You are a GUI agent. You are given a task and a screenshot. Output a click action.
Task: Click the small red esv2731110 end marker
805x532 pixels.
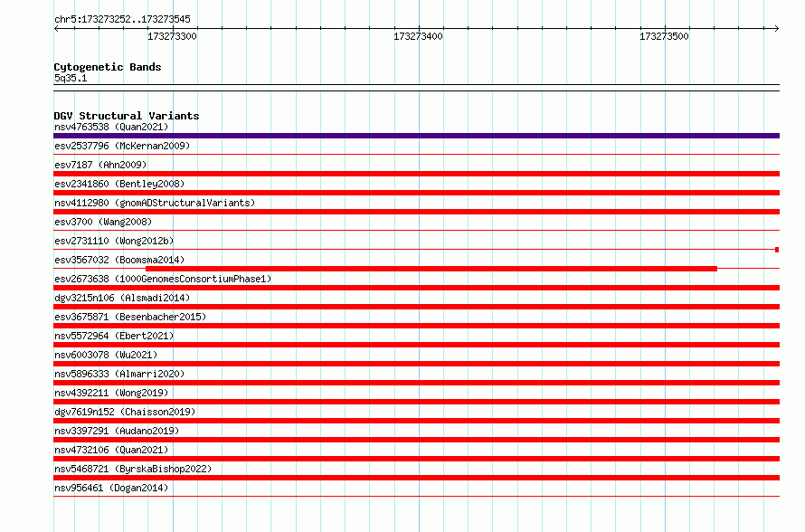pos(777,250)
